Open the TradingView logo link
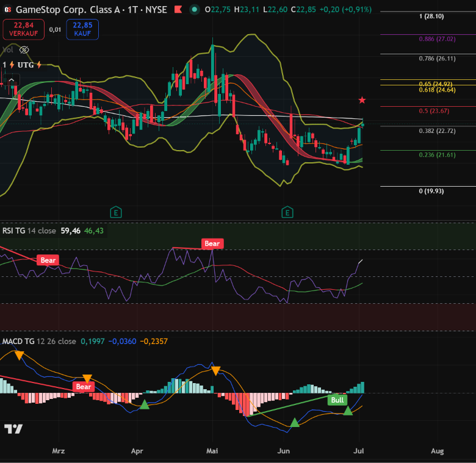 tap(13, 429)
